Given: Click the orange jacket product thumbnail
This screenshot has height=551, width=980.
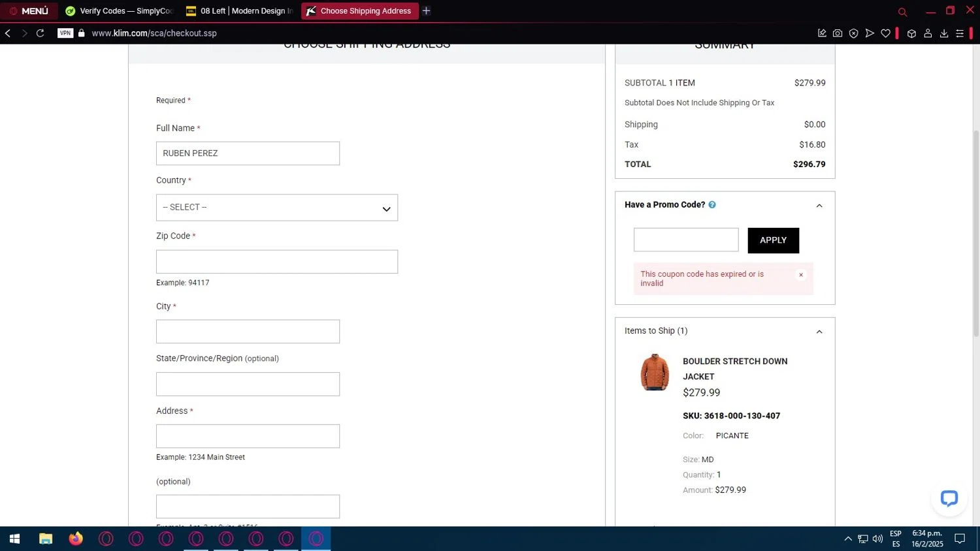Looking at the screenshot, I should 655,373.
